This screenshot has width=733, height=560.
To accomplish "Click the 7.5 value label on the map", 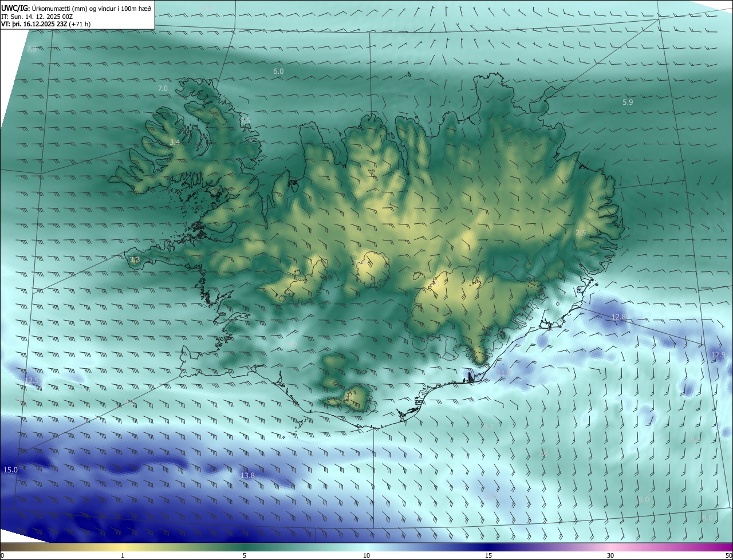I will pyautogui.click(x=245, y=120).
